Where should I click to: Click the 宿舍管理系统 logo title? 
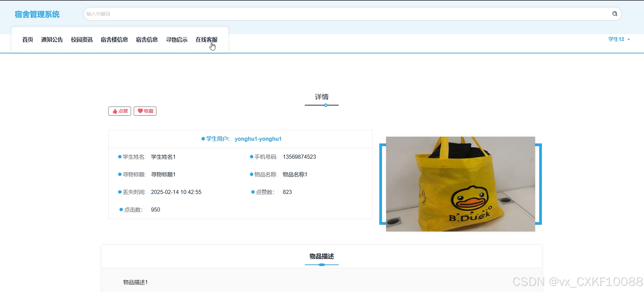coord(37,14)
